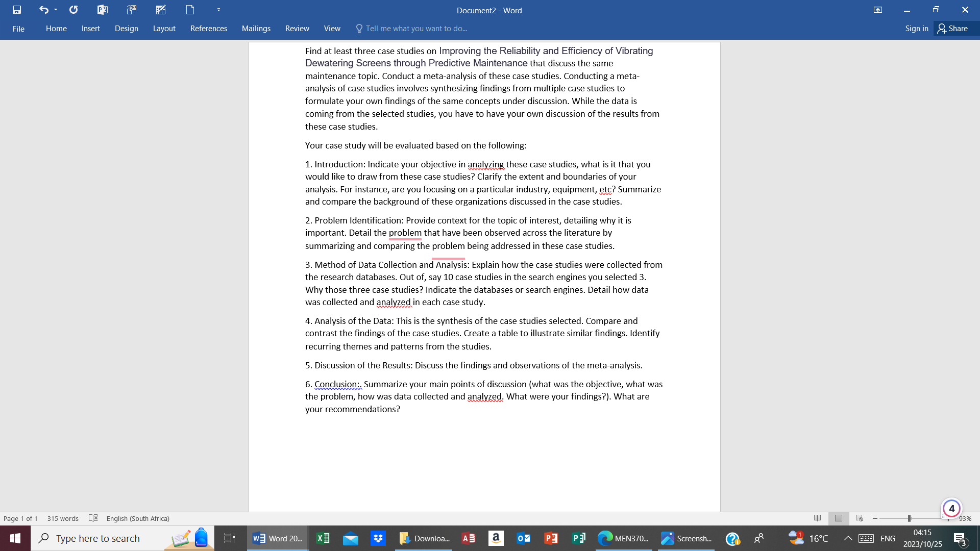Click Tell me what you want to do
This screenshot has width=980, height=551.
click(416, 29)
